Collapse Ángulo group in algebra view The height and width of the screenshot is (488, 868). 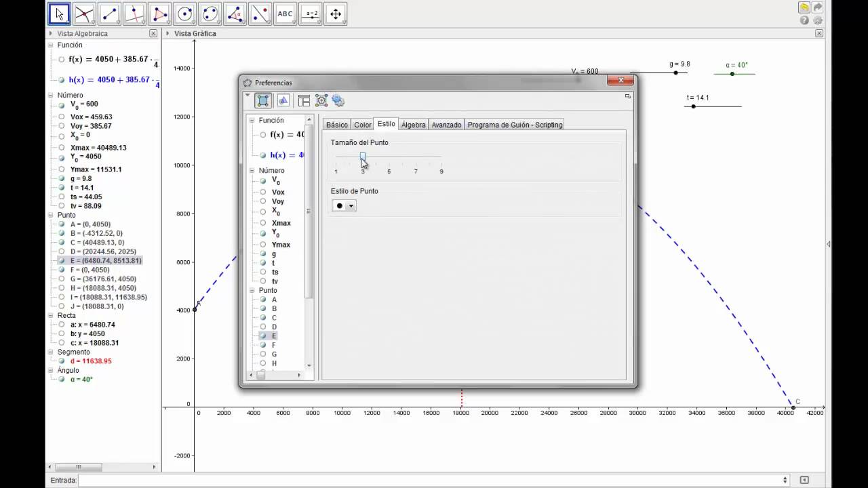tap(51, 371)
